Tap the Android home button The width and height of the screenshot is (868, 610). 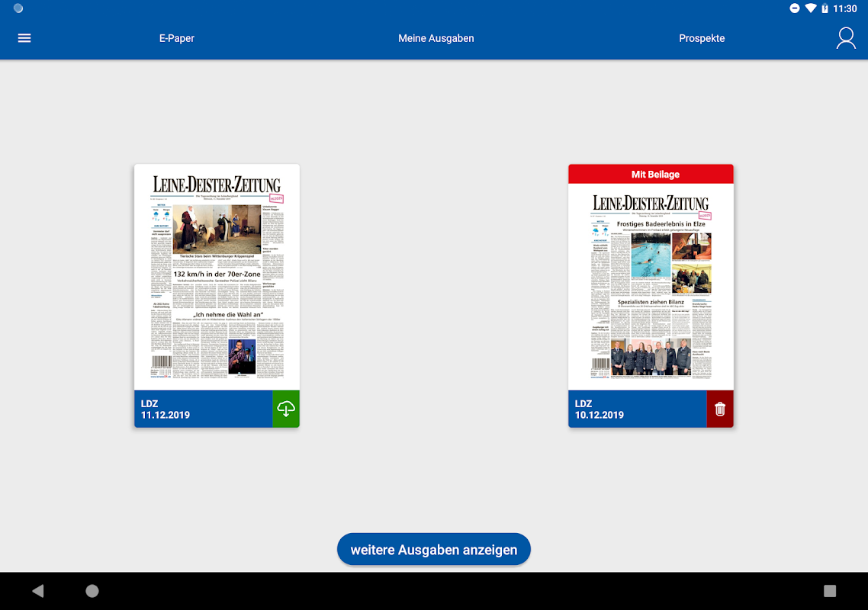pyautogui.click(x=92, y=591)
